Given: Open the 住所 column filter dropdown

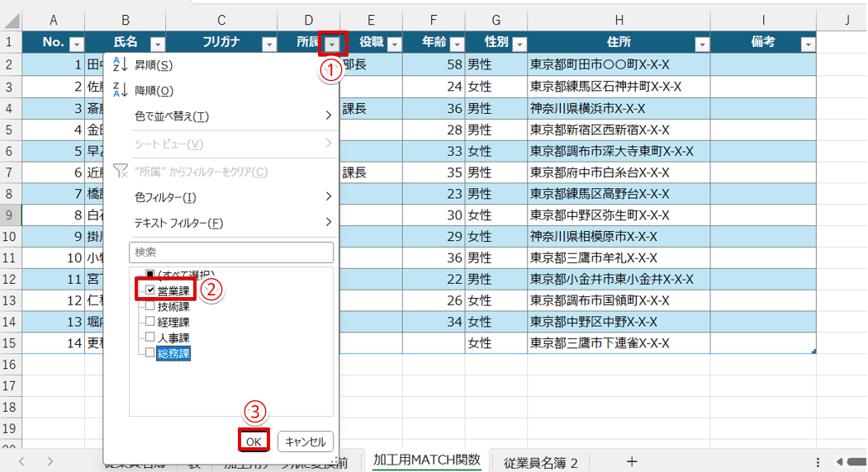Looking at the screenshot, I should pyautogui.click(x=702, y=45).
